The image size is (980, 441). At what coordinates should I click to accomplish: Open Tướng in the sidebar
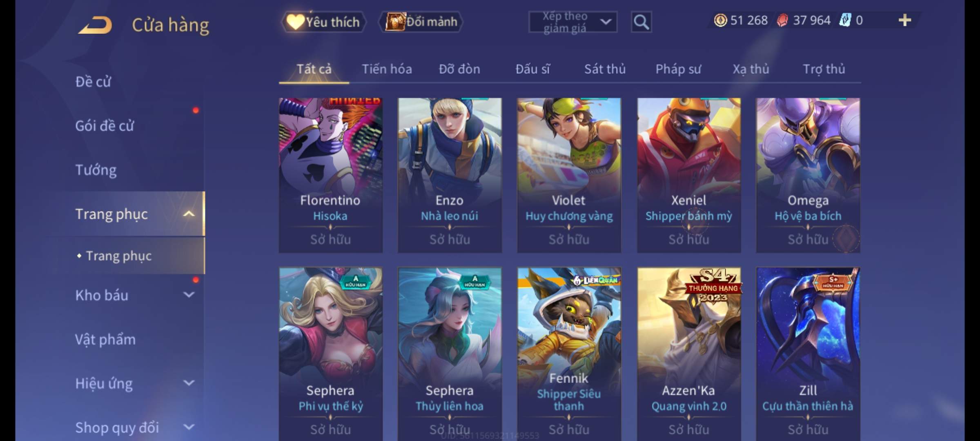(x=96, y=169)
